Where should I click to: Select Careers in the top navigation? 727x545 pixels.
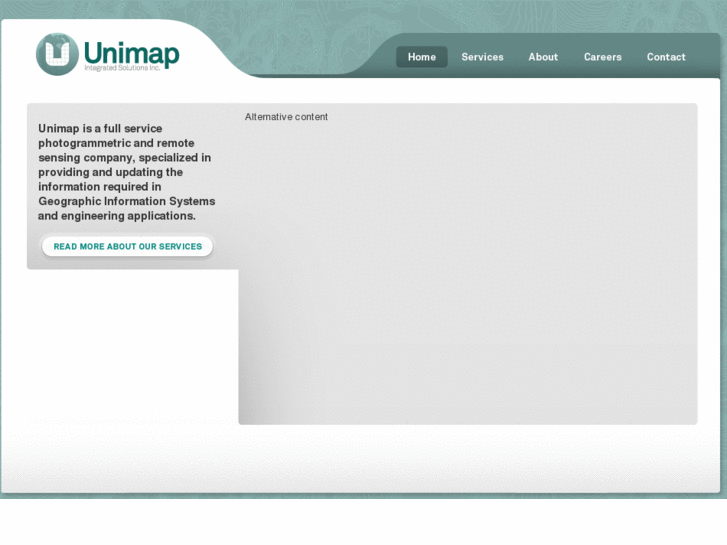coord(602,57)
